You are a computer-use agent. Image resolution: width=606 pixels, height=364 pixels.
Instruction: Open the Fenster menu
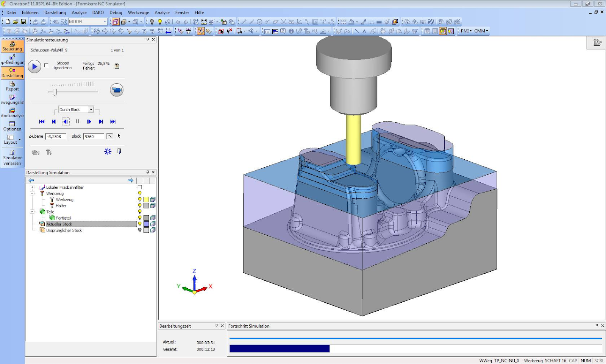(182, 12)
